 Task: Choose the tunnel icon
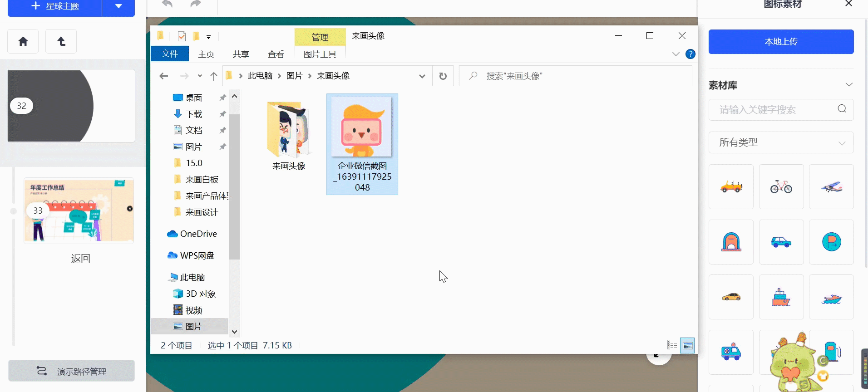731,242
